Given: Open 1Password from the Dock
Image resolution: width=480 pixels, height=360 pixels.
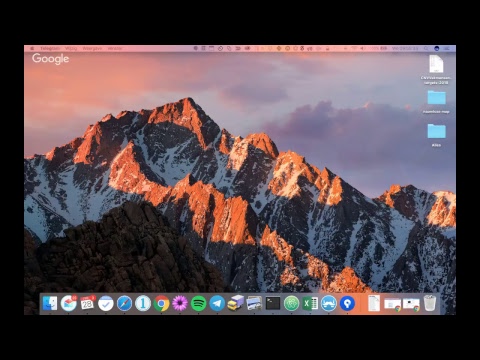Looking at the screenshot, I should click(x=143, y=304).
